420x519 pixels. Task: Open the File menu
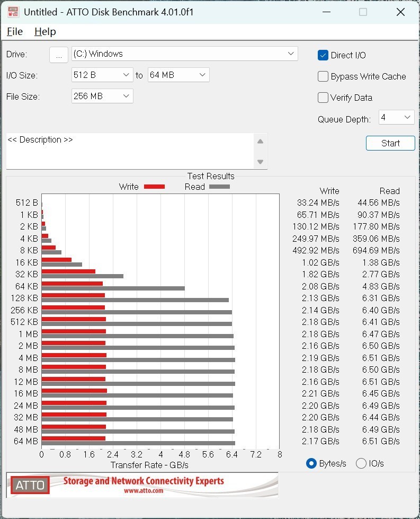click(x=15, y=31)
